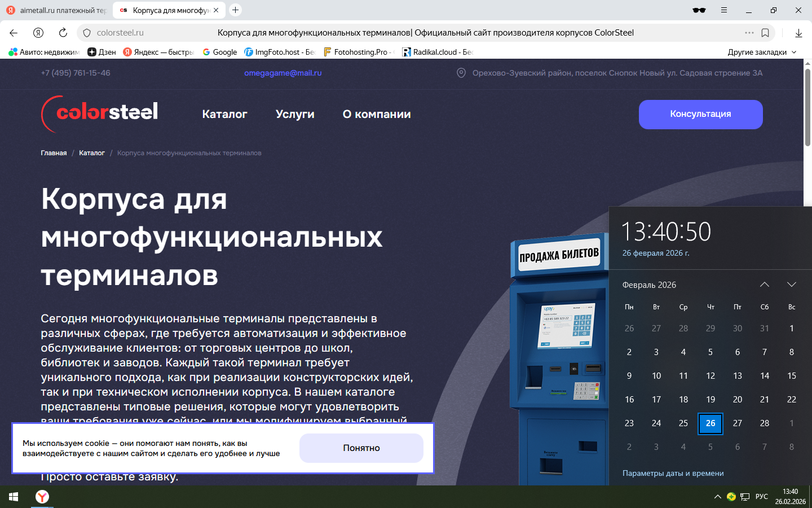
Task: Open the Protect shield icon in the address bar
Action: 87,33
